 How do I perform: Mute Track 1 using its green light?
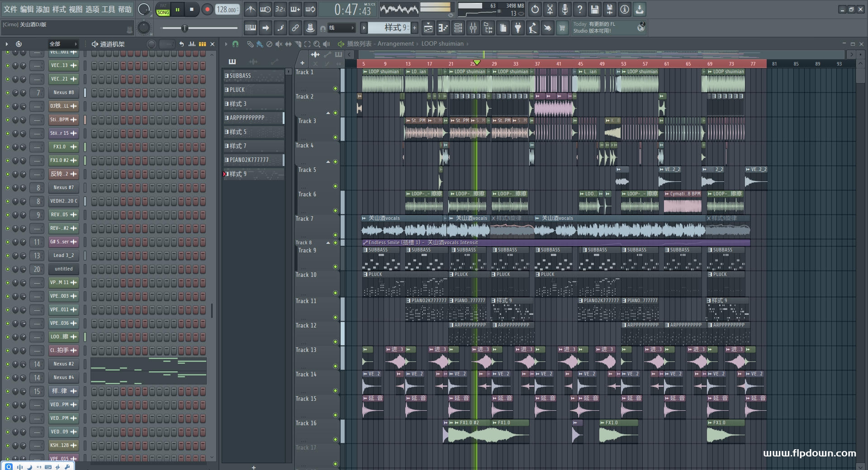click(335, 89)
